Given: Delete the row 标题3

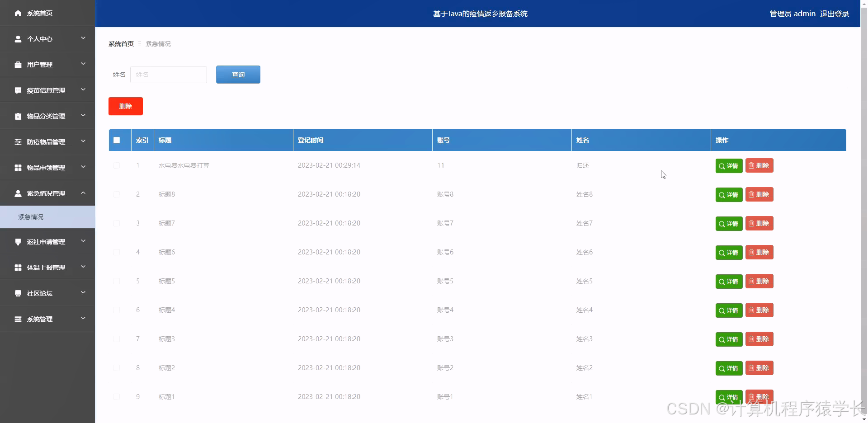Looking at the screenshot, I should coord(759,339).
